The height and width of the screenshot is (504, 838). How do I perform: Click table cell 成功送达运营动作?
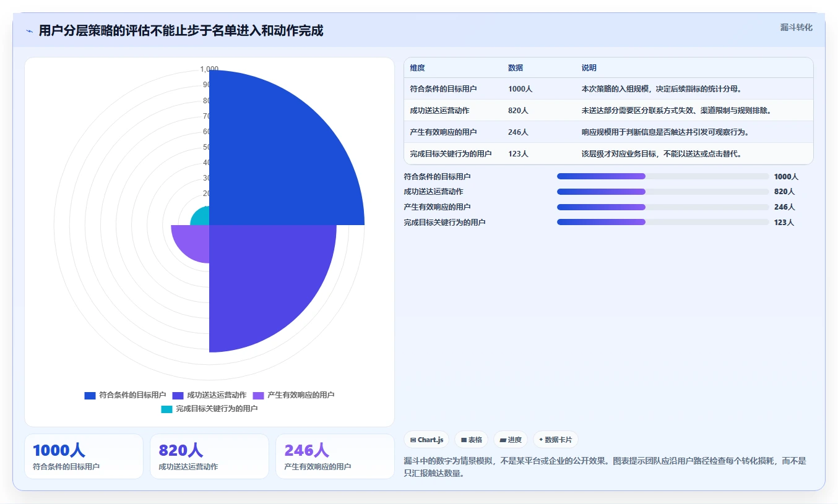439,111
